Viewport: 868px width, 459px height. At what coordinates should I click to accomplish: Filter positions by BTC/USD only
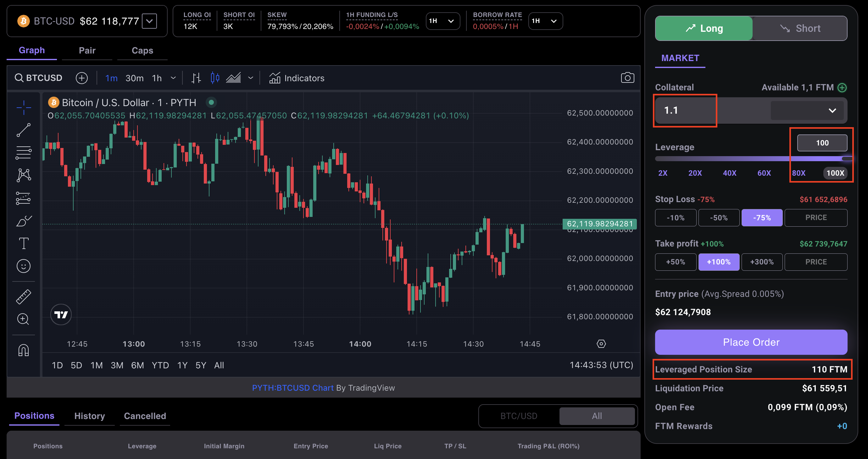click(x=519, y=416)
